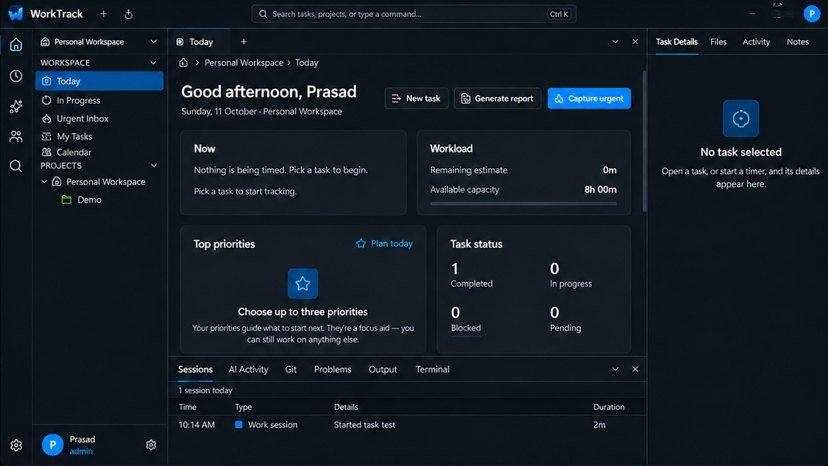The height and width of the screenshot is (466, 828).
Task: Click the plus icon beside WorkTrack title
Action: 104,14
